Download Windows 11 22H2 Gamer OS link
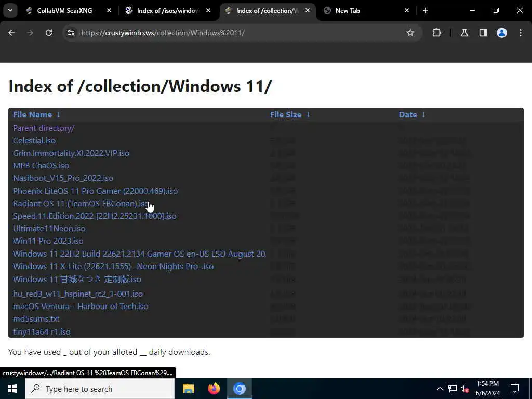This screenshot has width=532, height=399. coord(139,254)
